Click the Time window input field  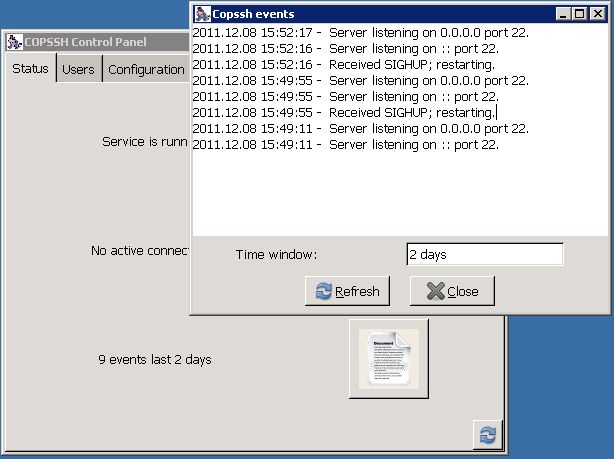(485, 255)
